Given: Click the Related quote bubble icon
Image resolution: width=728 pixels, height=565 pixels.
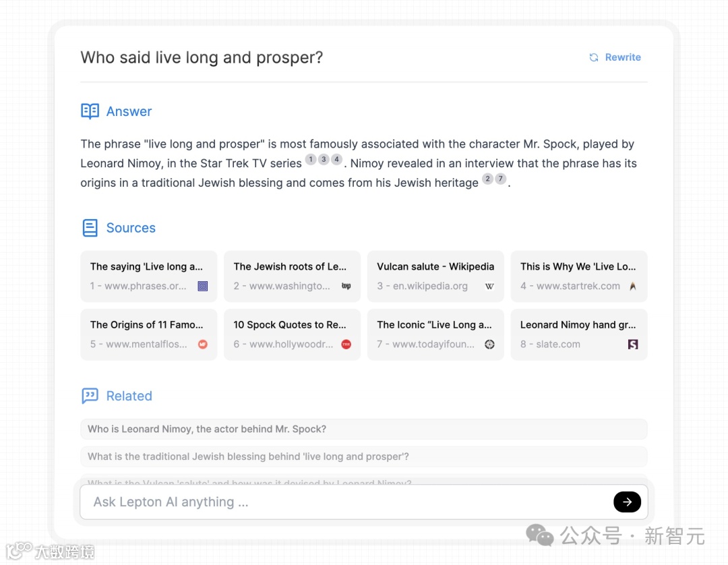Looking at the screenshot, I should (90, 396).
